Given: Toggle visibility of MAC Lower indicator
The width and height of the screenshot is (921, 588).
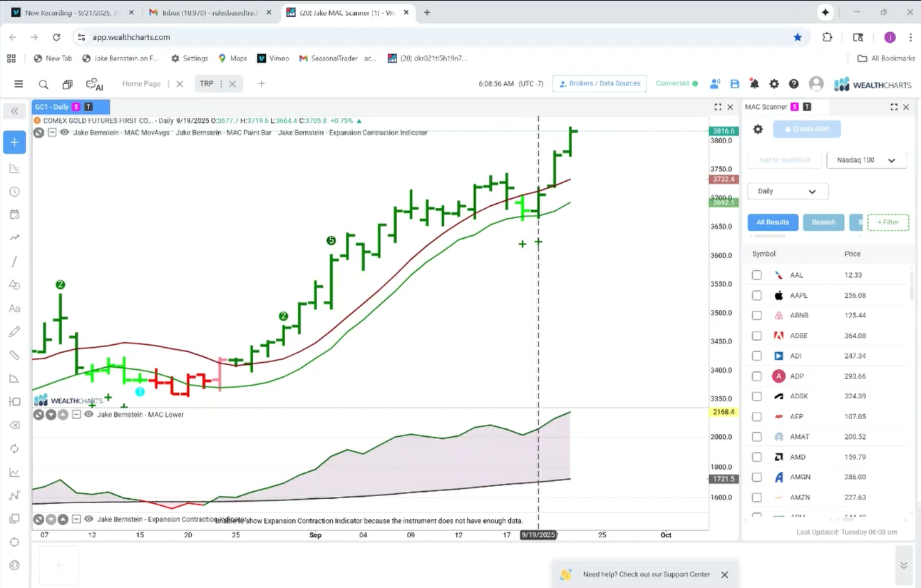Looking at the screenshot, I should (x=88, y=414).
